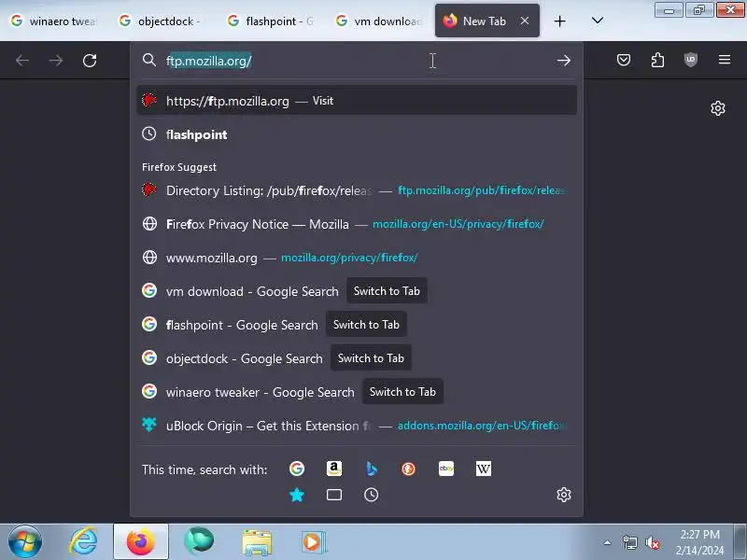Image resolution: width=747 pixels, height=560 pixels.
Task: Switch to flashpoint tab
Action: [271, 21]
